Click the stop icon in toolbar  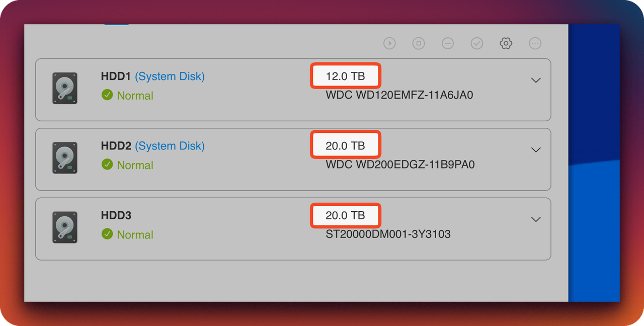(419, 43)
